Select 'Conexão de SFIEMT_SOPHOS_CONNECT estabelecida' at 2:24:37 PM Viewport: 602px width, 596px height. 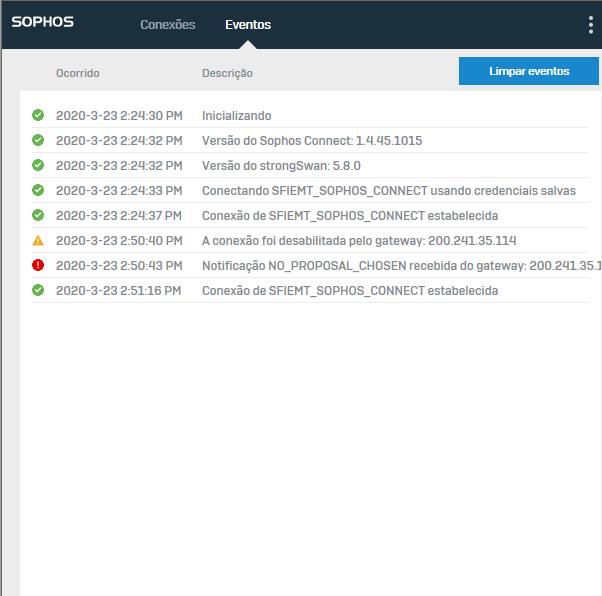[350, 215]
